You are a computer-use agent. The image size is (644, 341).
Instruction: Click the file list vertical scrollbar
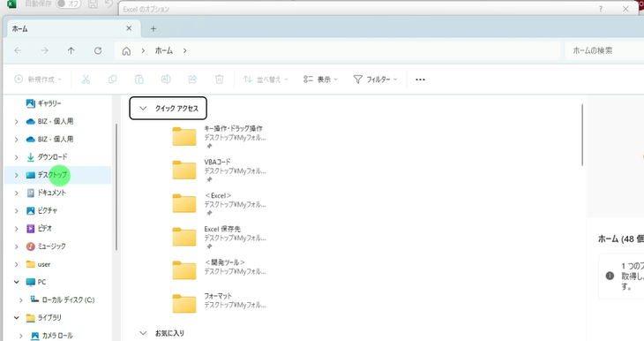582,135
